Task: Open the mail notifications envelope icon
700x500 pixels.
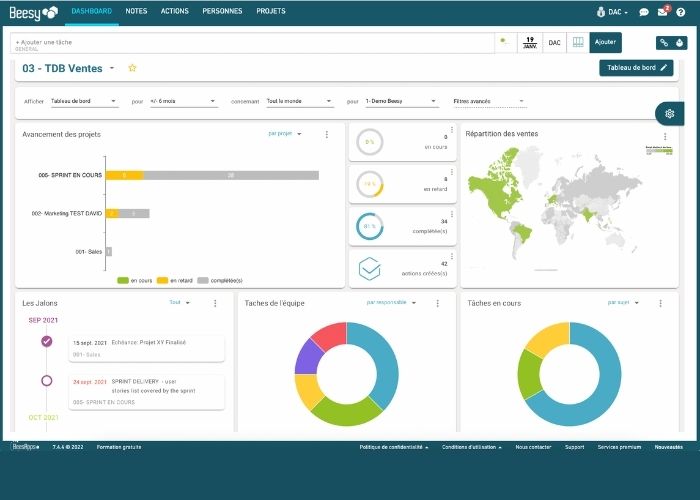Action: point(663,12)
